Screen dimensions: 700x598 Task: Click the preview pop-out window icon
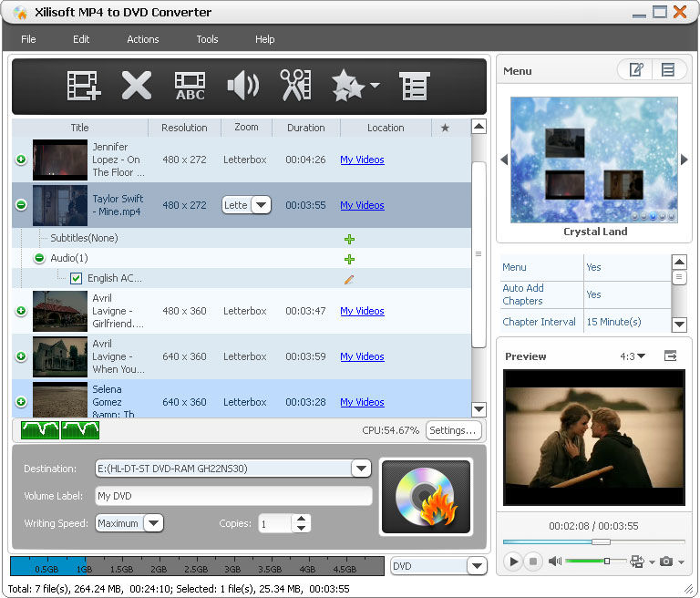[670, 356]
